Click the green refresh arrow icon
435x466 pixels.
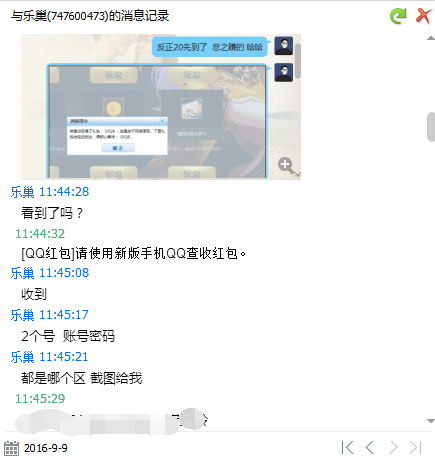pyautogui.click(x=398, y=16)
